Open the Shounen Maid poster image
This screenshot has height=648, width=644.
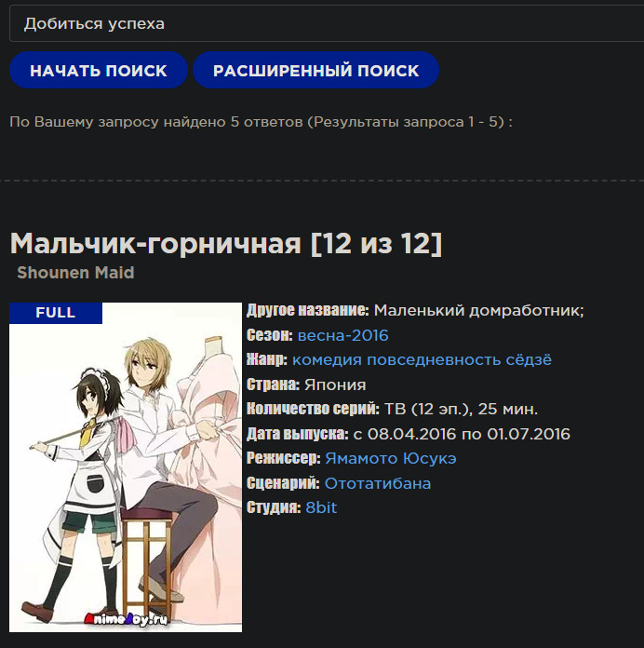click(x=126, y=467)
